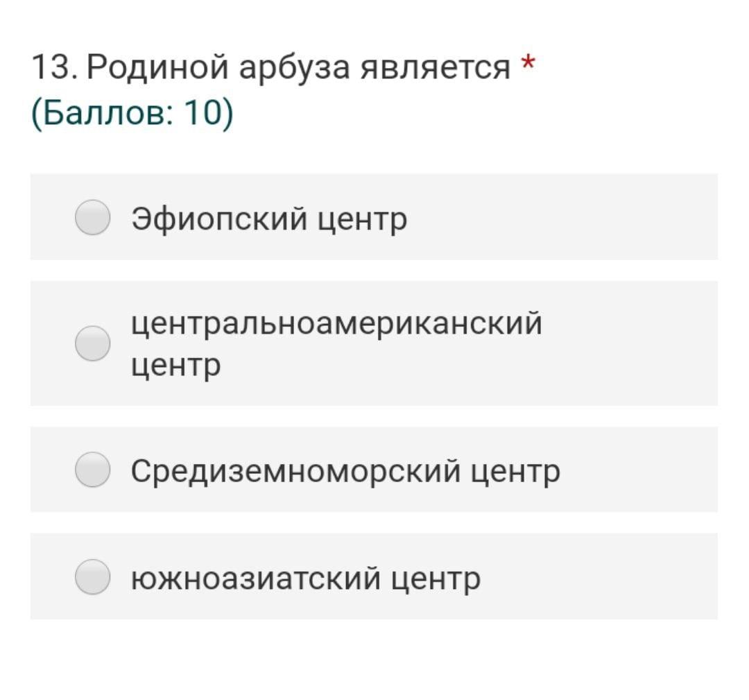749x700 pixels.
Task: Click the (Баллов: 10) points text
Action: 132,113
